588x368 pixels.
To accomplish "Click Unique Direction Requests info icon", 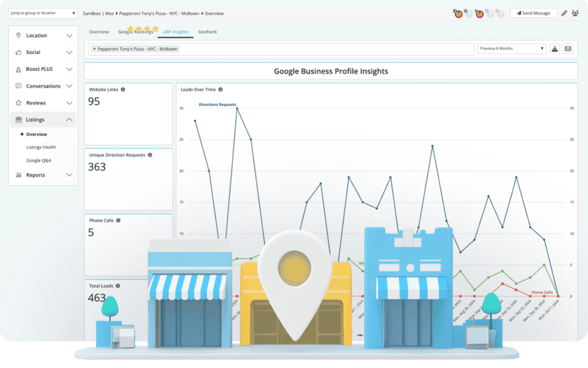I will click(x=150, y=155).
